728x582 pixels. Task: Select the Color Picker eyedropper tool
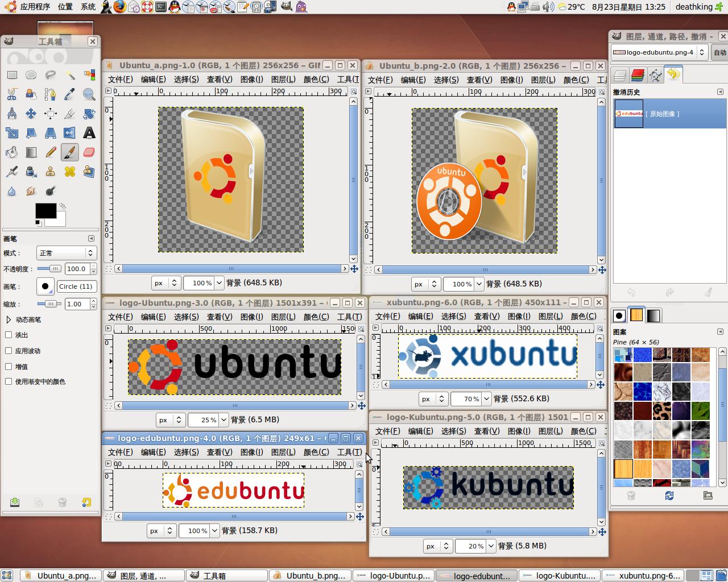tap(70, 94)
